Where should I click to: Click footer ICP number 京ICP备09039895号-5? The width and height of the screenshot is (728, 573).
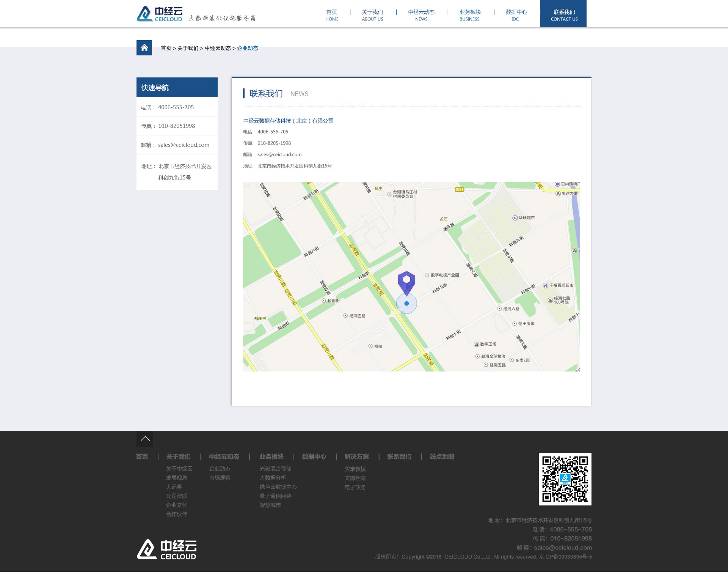coord(565,557)
